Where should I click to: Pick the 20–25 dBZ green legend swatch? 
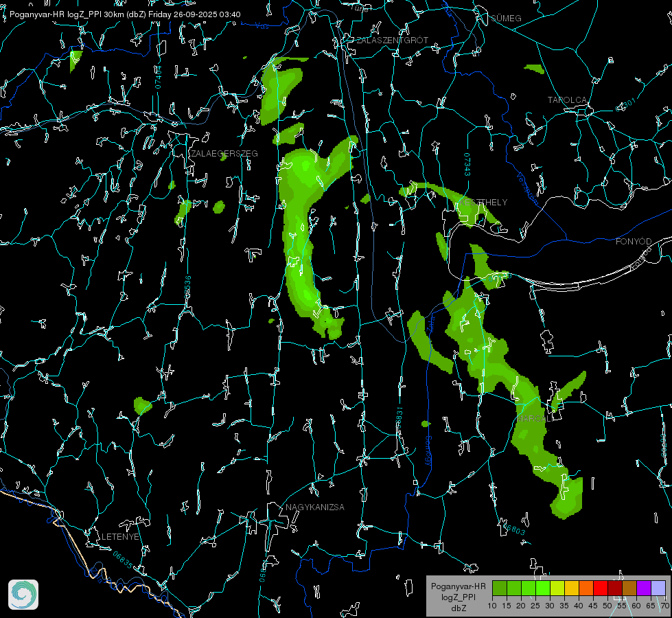coord(529,588)
